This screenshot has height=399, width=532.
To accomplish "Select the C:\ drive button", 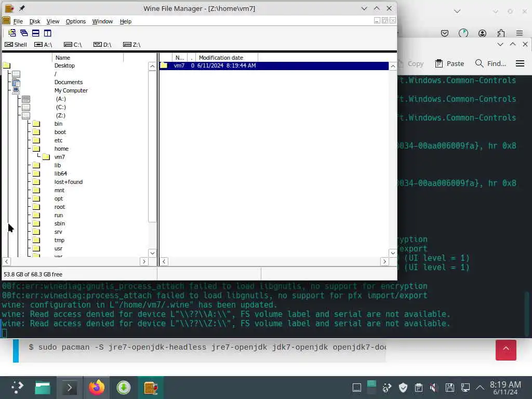I will tap(73, 45).
